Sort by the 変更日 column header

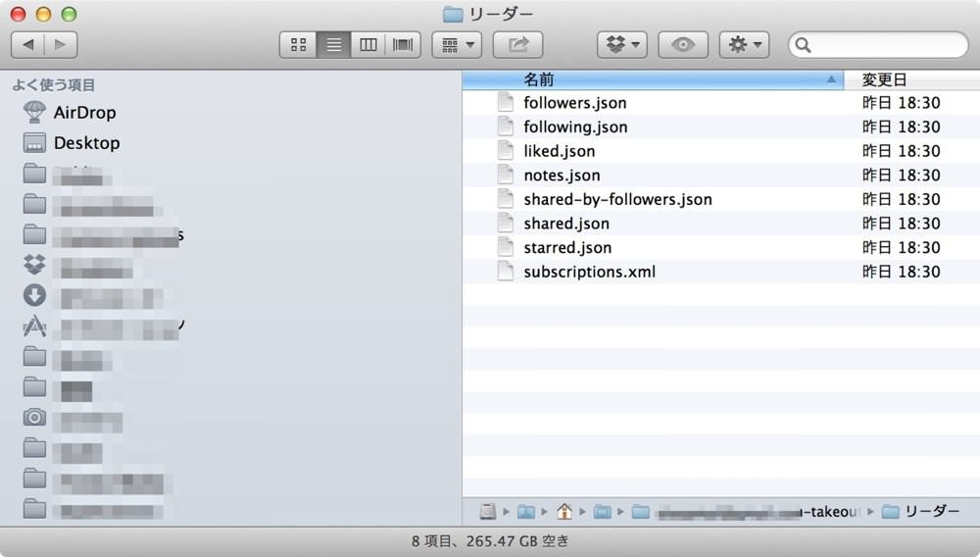911,79
